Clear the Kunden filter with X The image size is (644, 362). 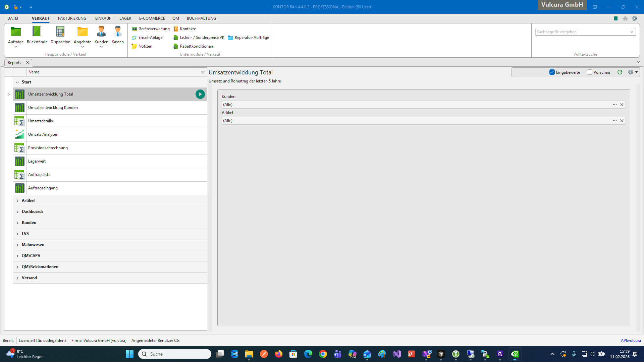click(622, 105)
